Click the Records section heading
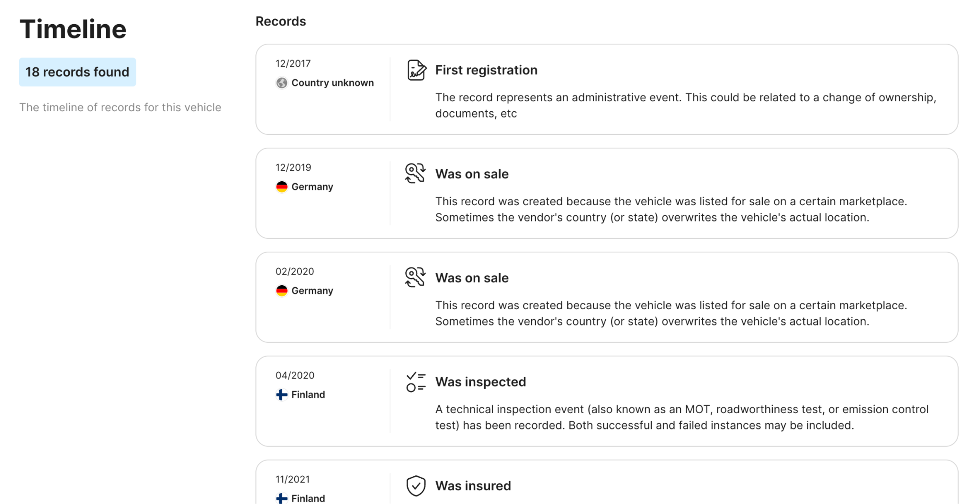Viewport: 980px width, 504px height. (x=280, y=21)
